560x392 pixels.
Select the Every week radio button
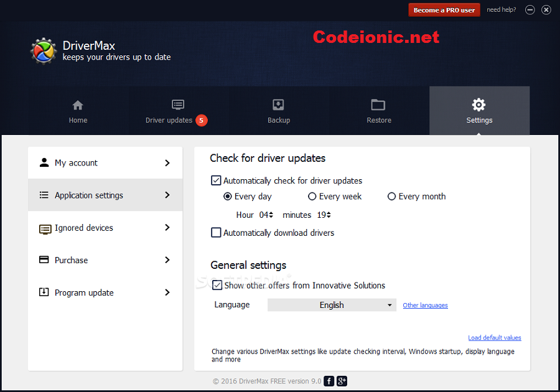click(x=312, y=197)
